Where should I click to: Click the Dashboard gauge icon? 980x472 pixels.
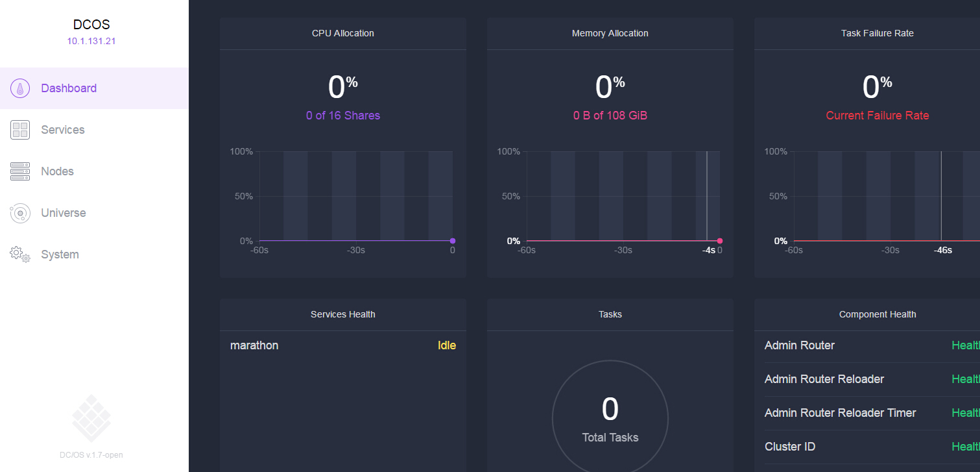20,88
